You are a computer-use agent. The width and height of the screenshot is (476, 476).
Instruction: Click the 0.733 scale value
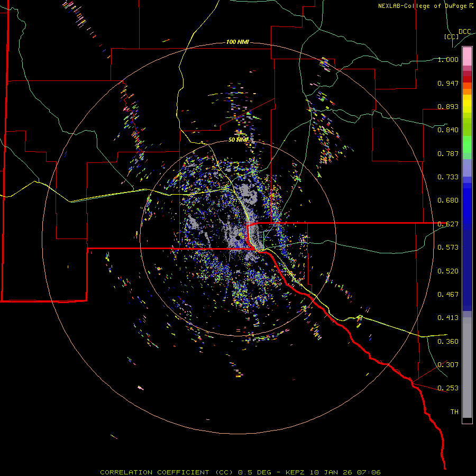(x=448, y=177)
